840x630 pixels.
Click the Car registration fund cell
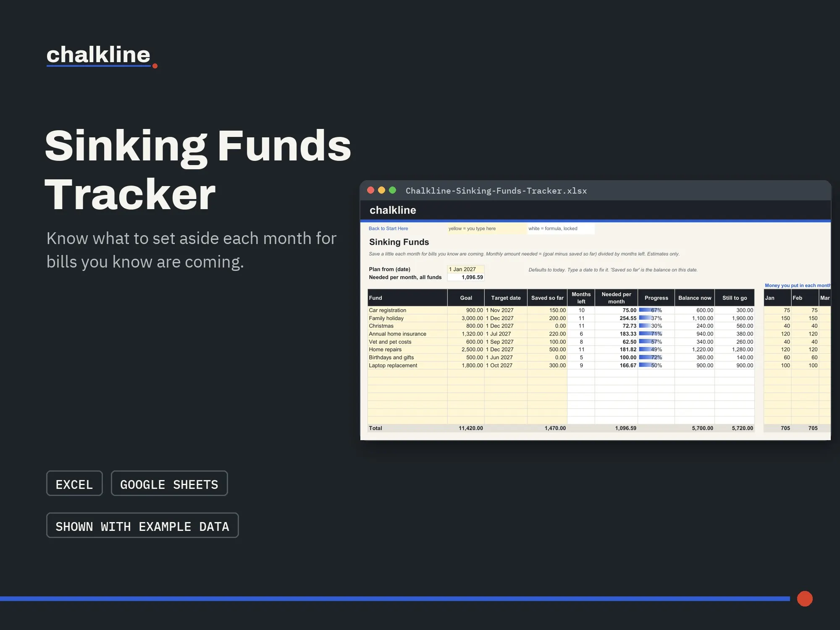coord(407,310)
